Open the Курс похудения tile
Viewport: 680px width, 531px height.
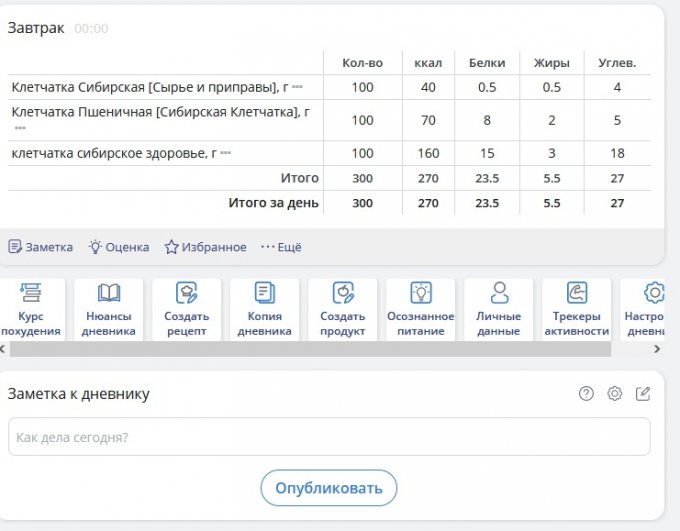(x=31, y=309)
